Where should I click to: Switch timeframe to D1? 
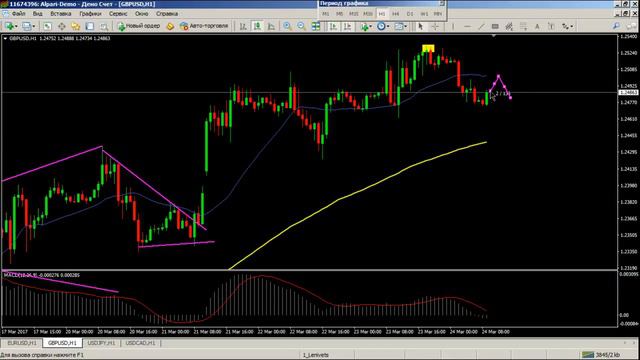[x=410, y=13]
